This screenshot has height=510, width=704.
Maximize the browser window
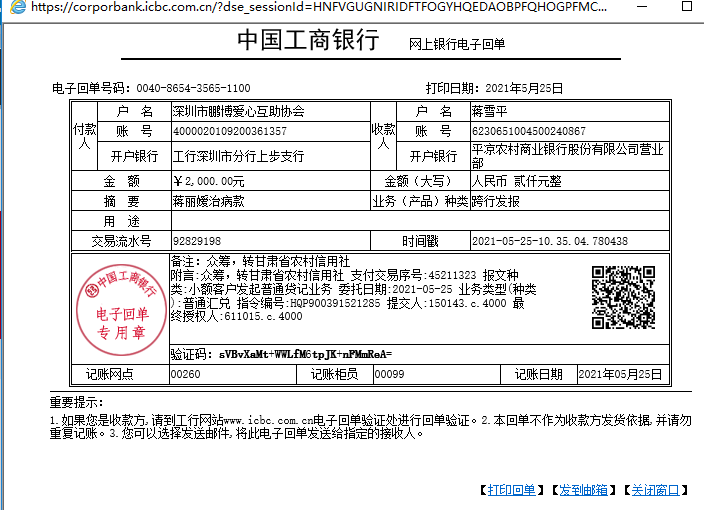pos(686,6)
